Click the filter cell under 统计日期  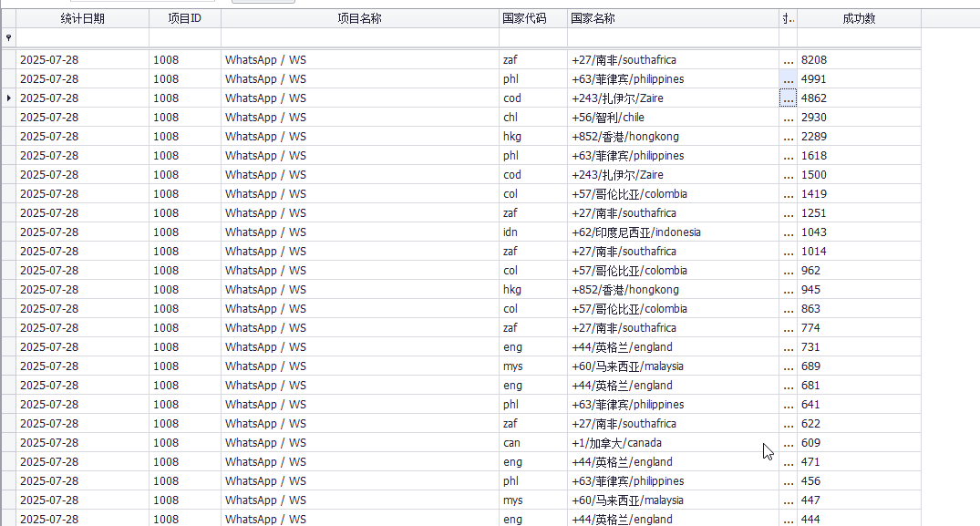pyautogui.click(x=82, y=37)
